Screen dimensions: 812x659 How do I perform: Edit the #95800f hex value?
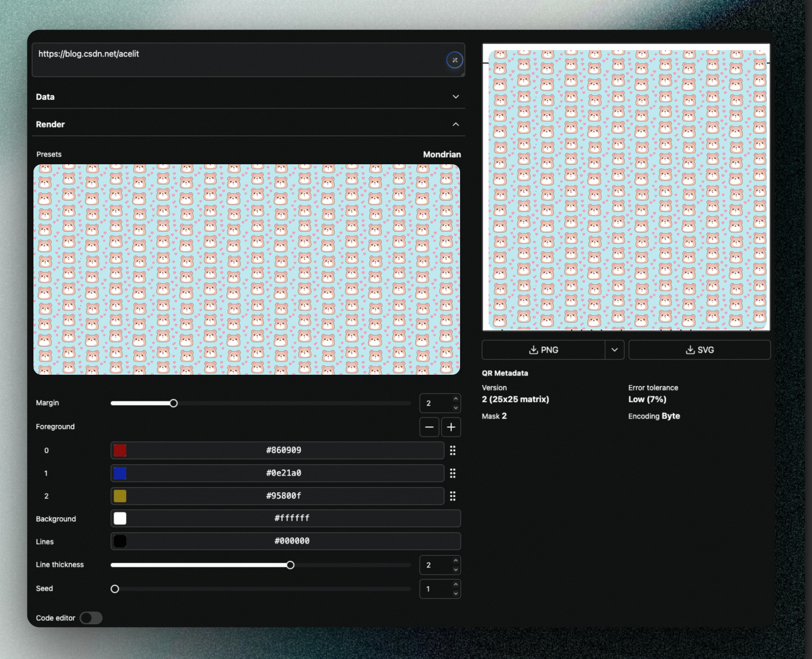click(284, 496)
